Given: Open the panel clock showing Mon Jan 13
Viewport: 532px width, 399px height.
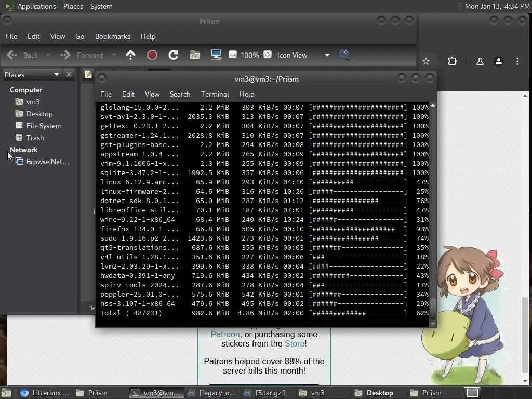Looking at the screenshot, I should 497,6.
